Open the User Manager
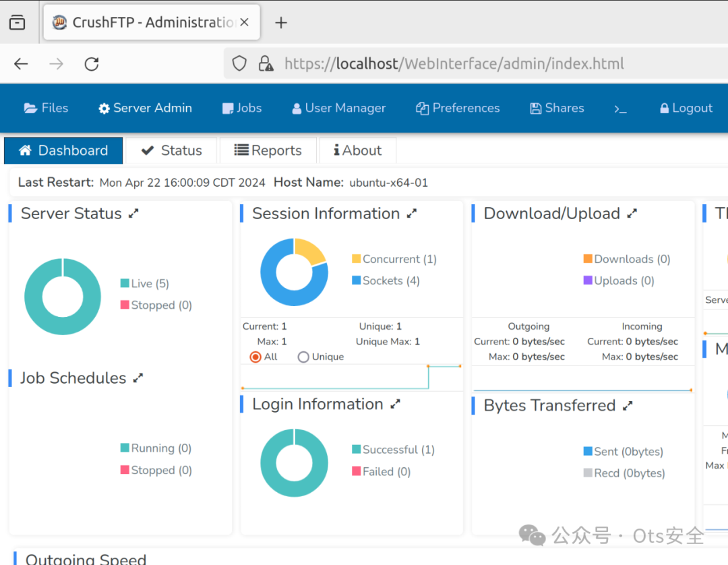Screen dimensions: 728x565 (x=339, y=108)
